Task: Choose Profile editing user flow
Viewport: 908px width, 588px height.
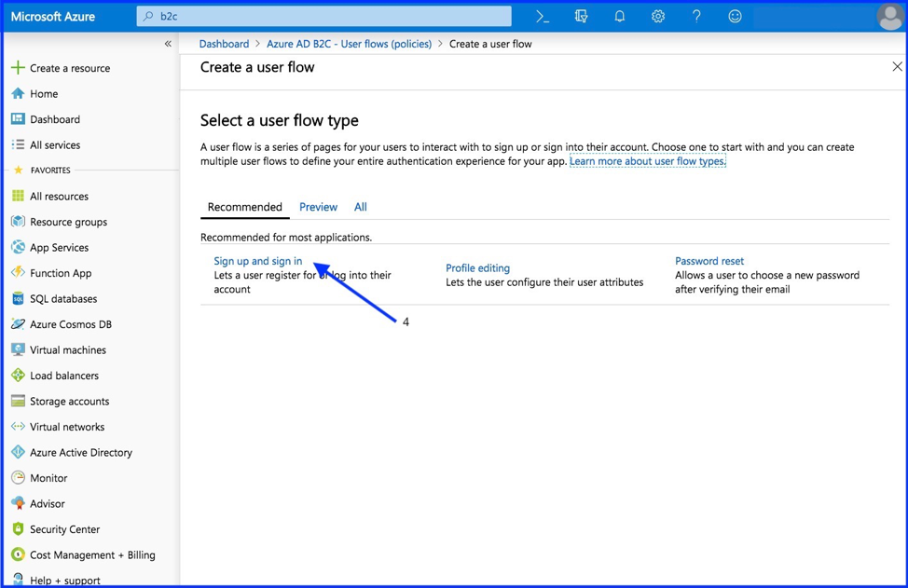Action: tap(477, 268)
